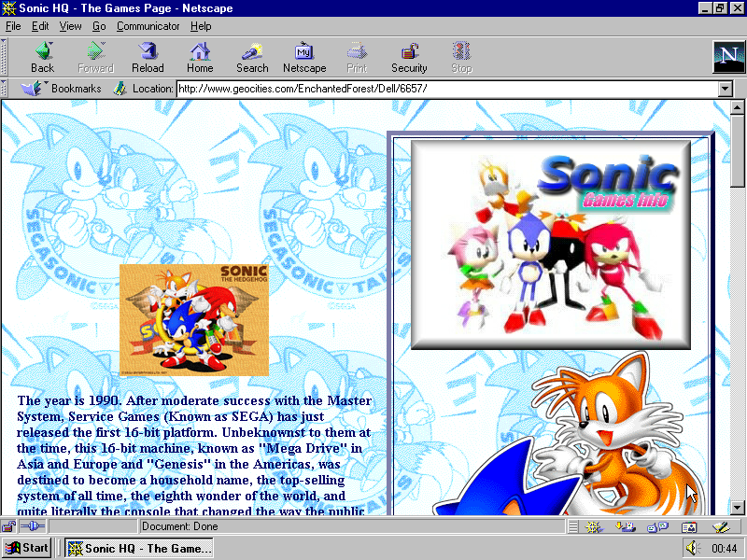Open Composer from the component bar
The width and height of the screenshot is (747, 560).
[721, 526]
